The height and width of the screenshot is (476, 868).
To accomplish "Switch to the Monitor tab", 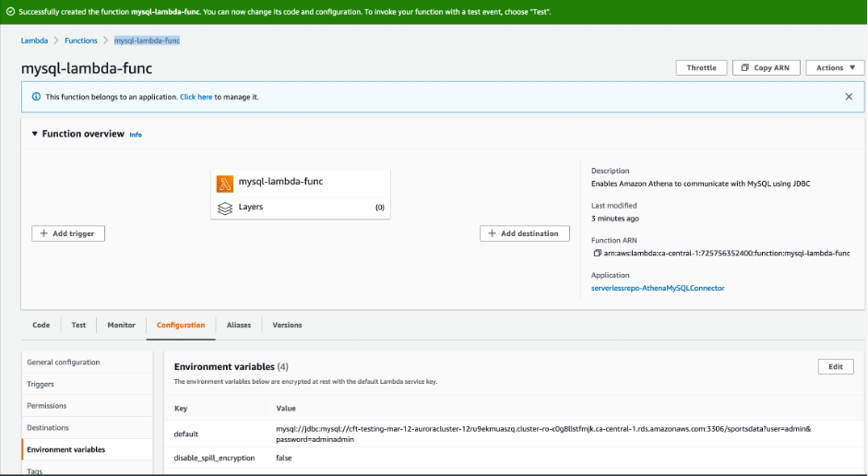I will [121, 325].
